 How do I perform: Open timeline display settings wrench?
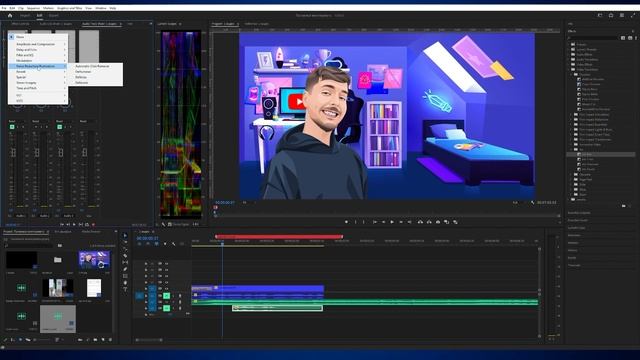[x=173, y=244]
